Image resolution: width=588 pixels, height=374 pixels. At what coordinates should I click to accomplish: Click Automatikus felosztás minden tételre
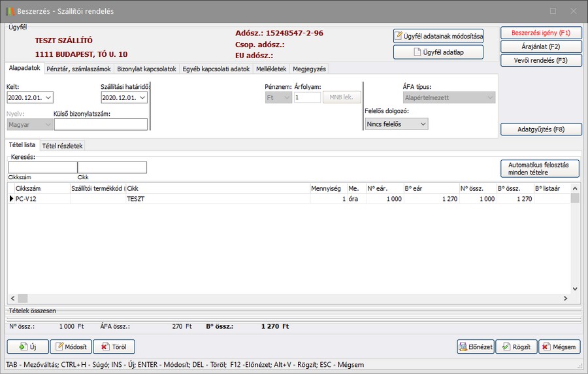540,169
